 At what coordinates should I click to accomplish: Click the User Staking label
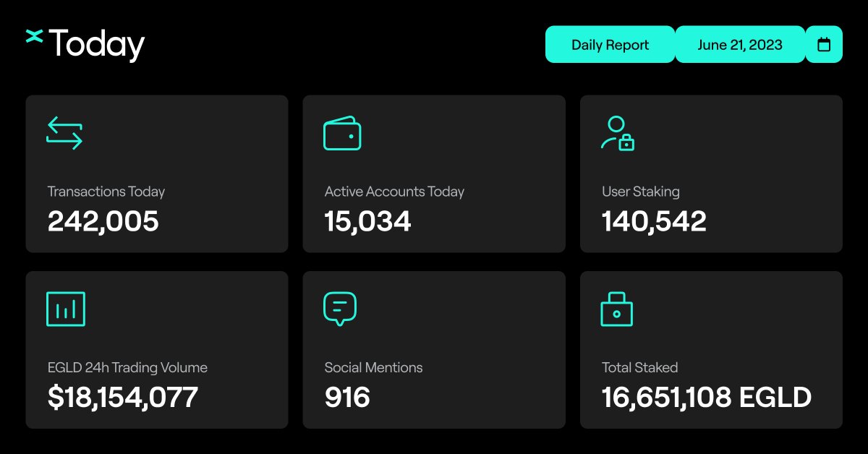coord(641,192)
